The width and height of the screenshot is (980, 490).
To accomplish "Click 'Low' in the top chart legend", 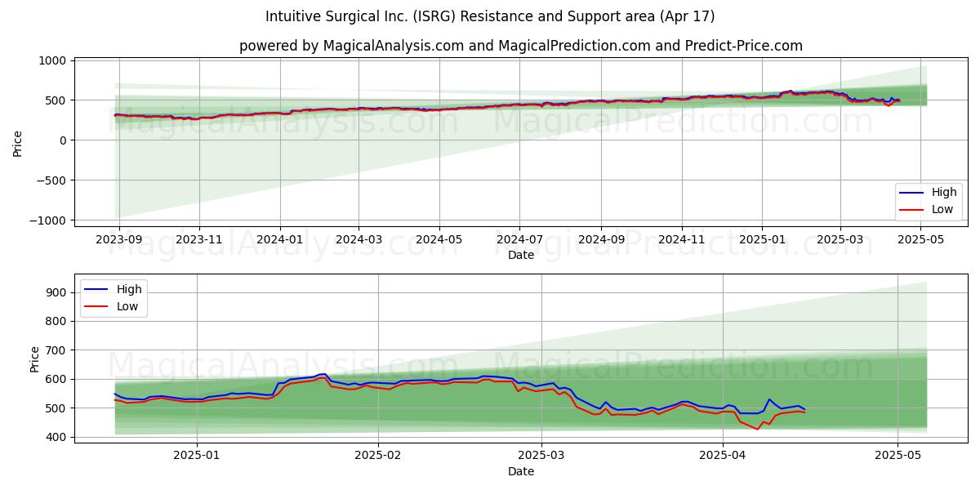I will 942,210.
